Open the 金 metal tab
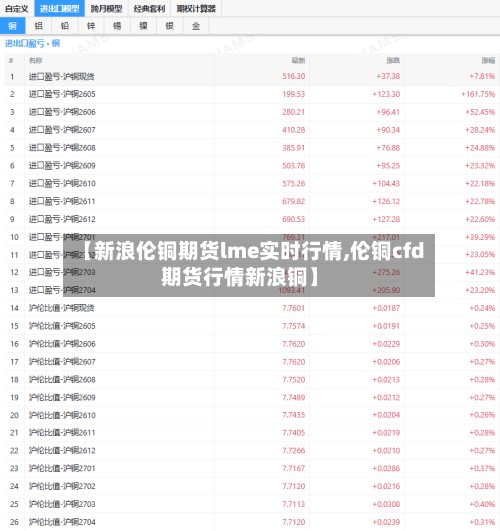Image resolution: width=500 pixels, height=531 pixels. 196,26
